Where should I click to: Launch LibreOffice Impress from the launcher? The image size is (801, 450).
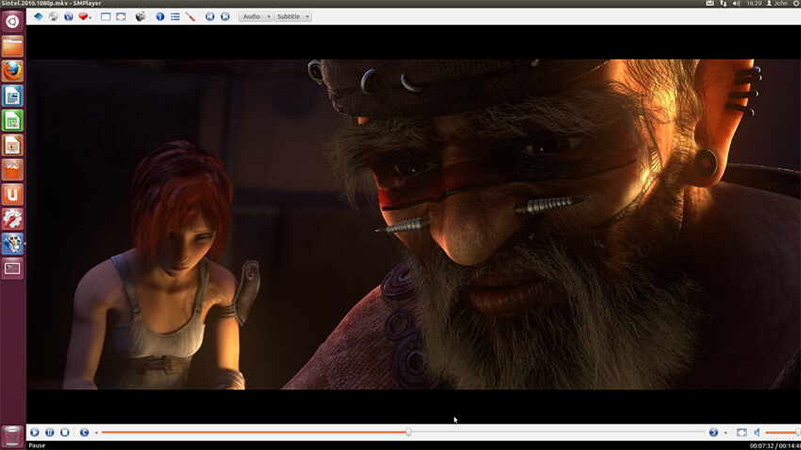click(x=12, y=145)
